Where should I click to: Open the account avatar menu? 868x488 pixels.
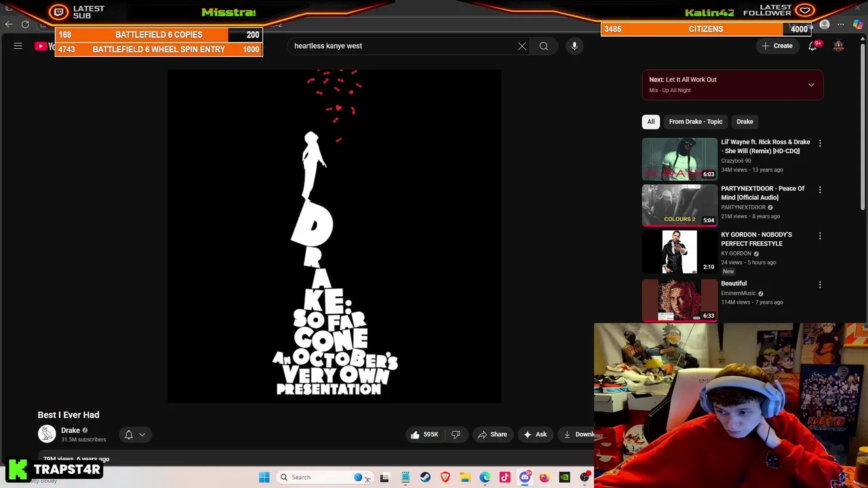[x=839, y=46]
